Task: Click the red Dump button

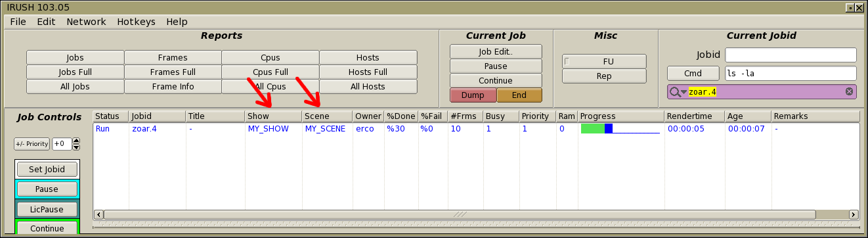Action: [x=473, y=95]
